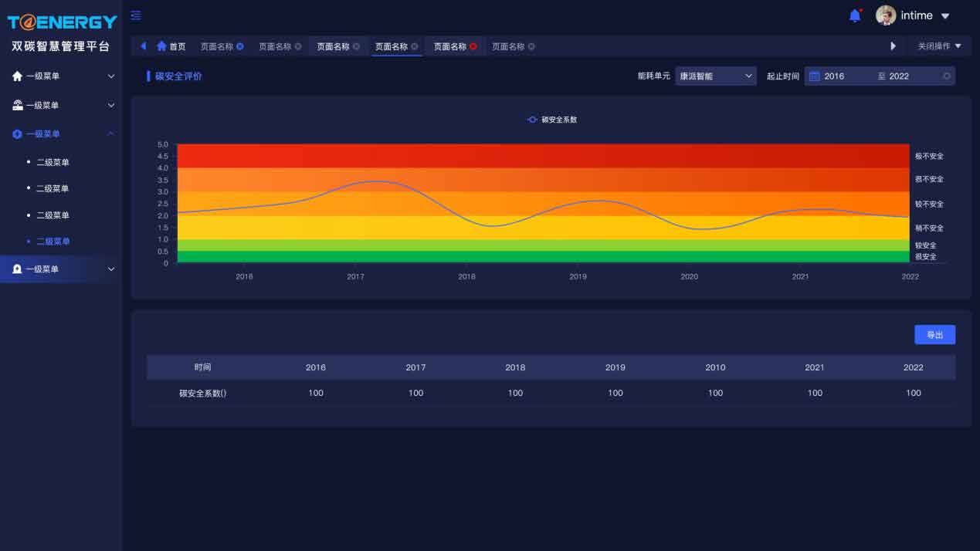This screenshot has height=551, width=980.
Task: Open notifications via the bell icon
Action: [855, 15]
